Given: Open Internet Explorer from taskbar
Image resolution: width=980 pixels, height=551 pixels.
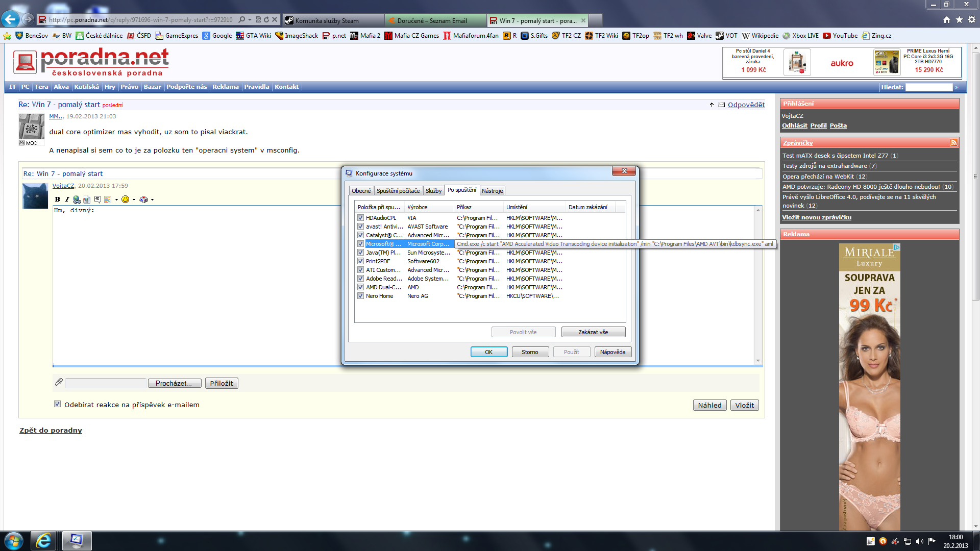Looking at the screenshot, I should tap(43, 541).
